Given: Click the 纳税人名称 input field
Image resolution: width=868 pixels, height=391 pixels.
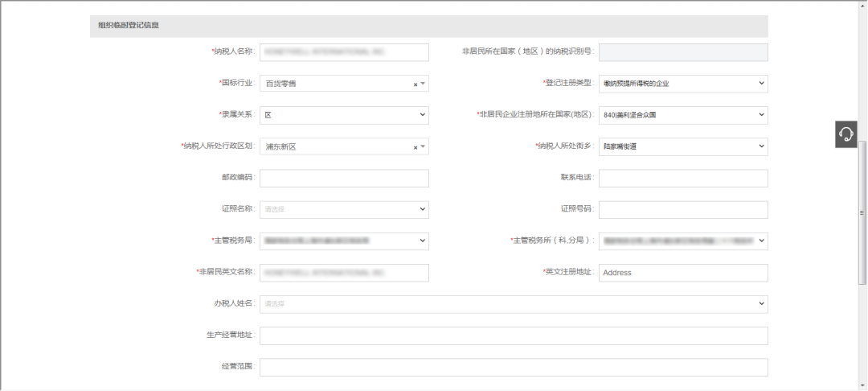Looking at the screenshot, I should point(344,52).
